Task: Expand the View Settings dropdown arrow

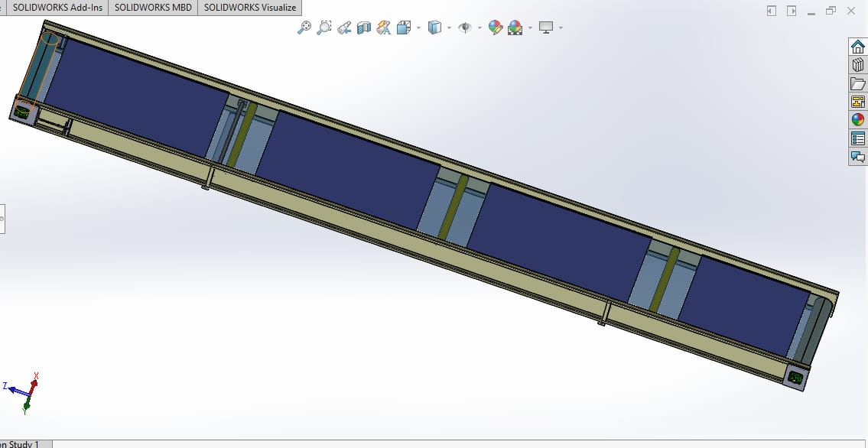Action: pyautogui.click(x=561, y=28)
